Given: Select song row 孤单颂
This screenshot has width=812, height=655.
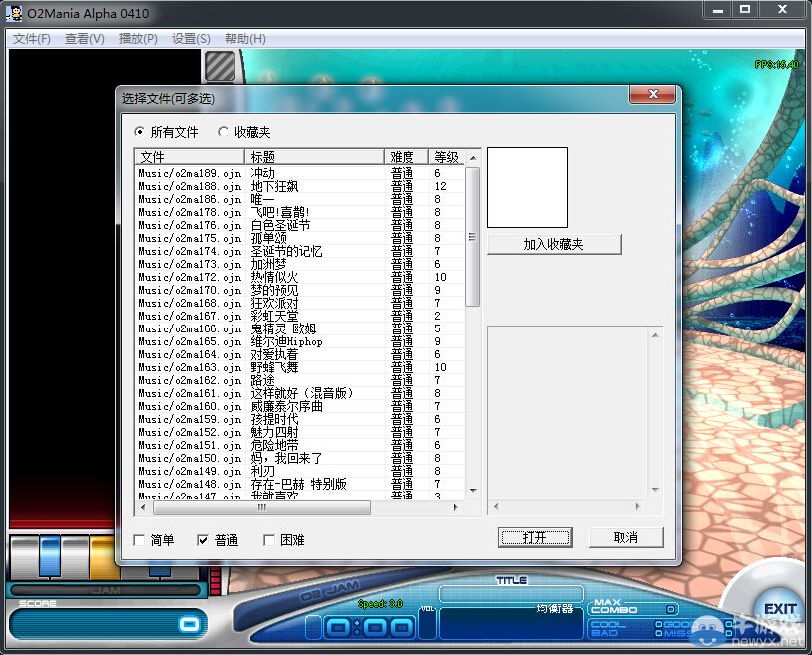Looking at the screenshot, I should (301, 238).
